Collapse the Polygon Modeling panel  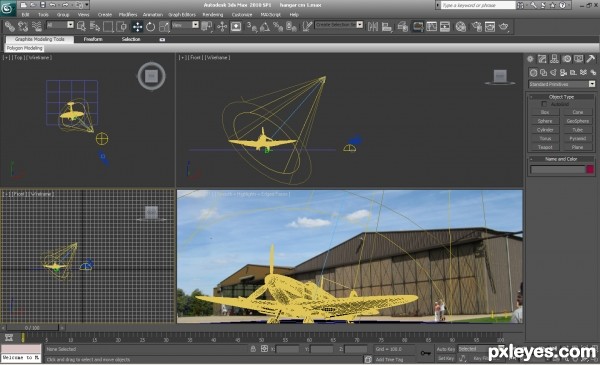click(24, 48)
